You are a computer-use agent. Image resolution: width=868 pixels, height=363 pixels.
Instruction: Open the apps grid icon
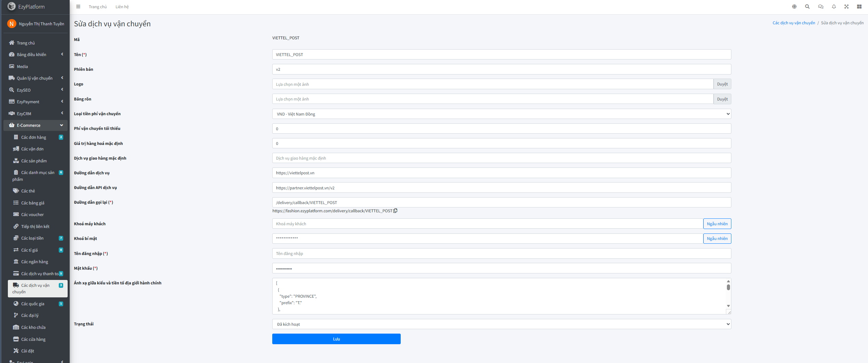pyautogui.click(x=859, y=6)
